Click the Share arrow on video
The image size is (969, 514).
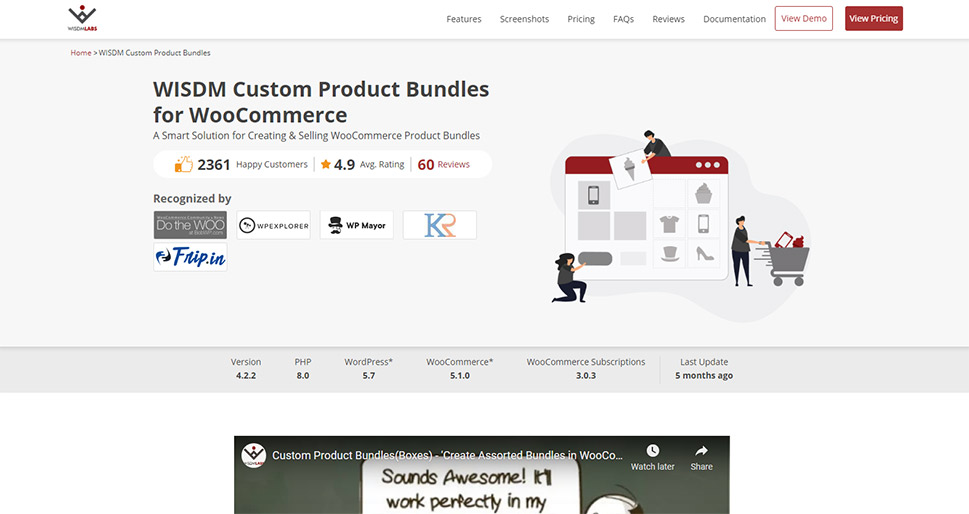click(701, 450)
